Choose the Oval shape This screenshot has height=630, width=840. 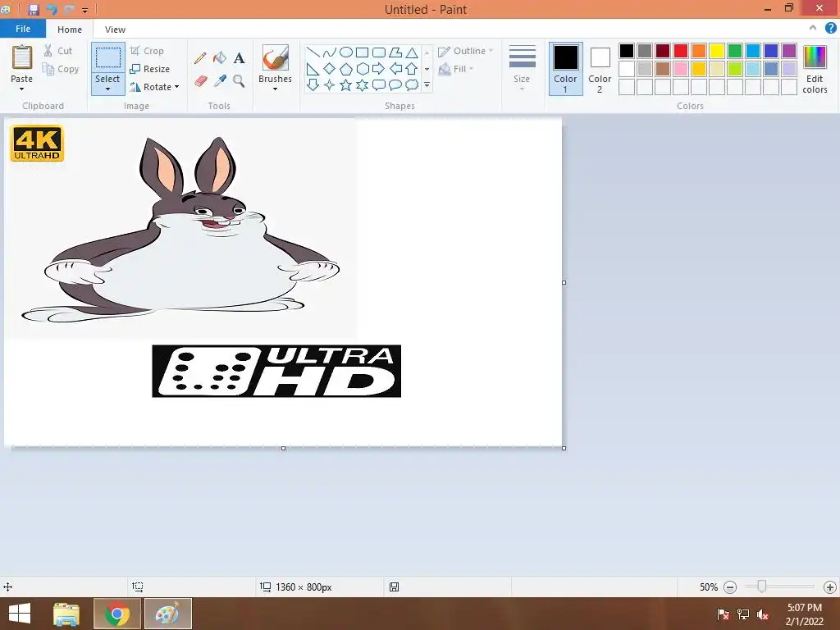pyautogui.click(x=346, y=52)
